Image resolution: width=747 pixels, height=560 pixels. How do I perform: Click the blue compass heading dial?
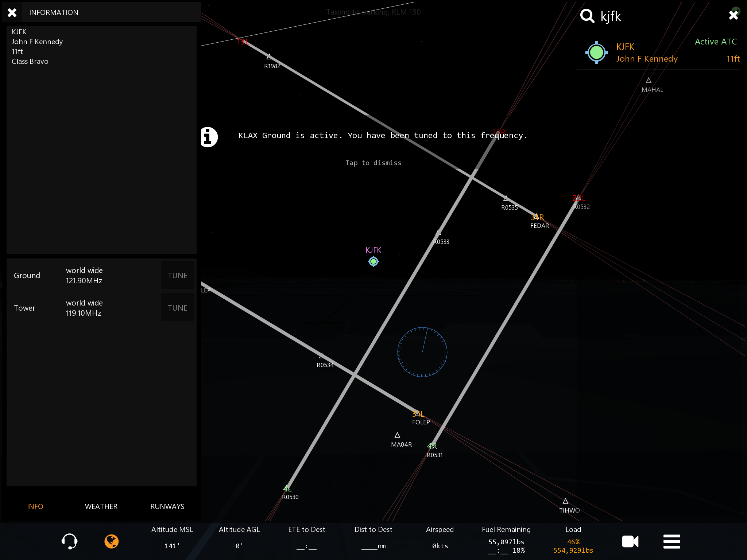click(422, 352)
